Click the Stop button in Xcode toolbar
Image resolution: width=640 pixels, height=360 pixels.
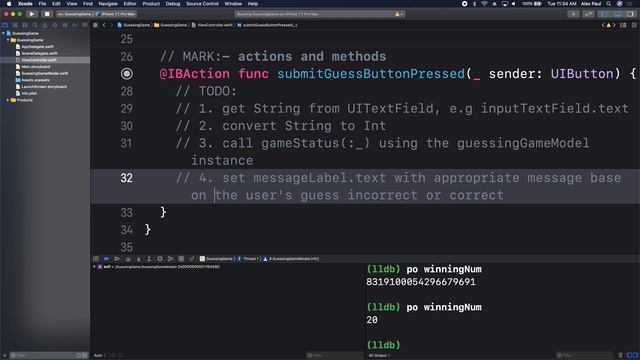47,14
